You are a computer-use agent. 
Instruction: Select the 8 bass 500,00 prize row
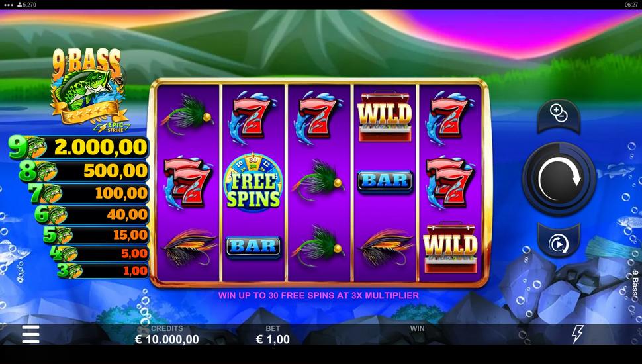point(84,171)
